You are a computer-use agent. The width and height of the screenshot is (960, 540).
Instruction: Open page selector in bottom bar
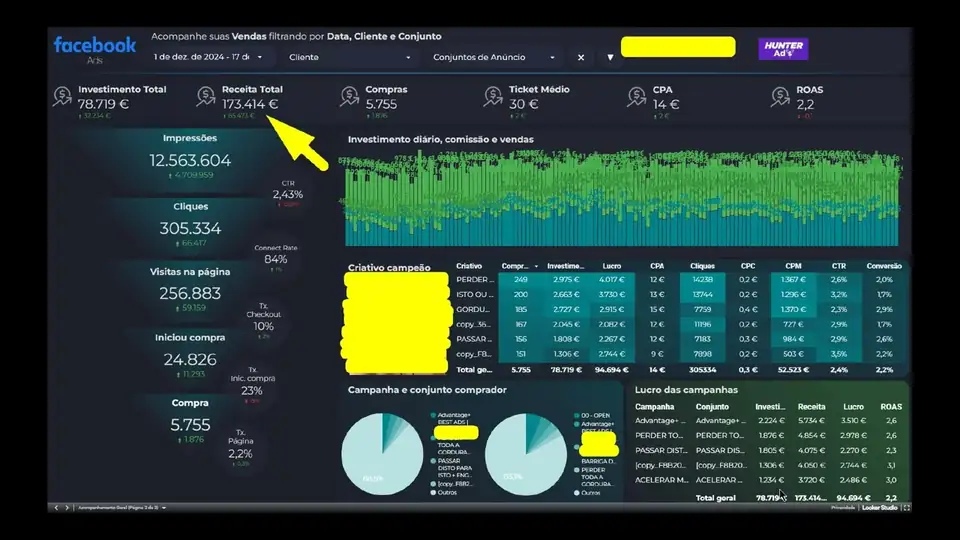click(122, 508)
